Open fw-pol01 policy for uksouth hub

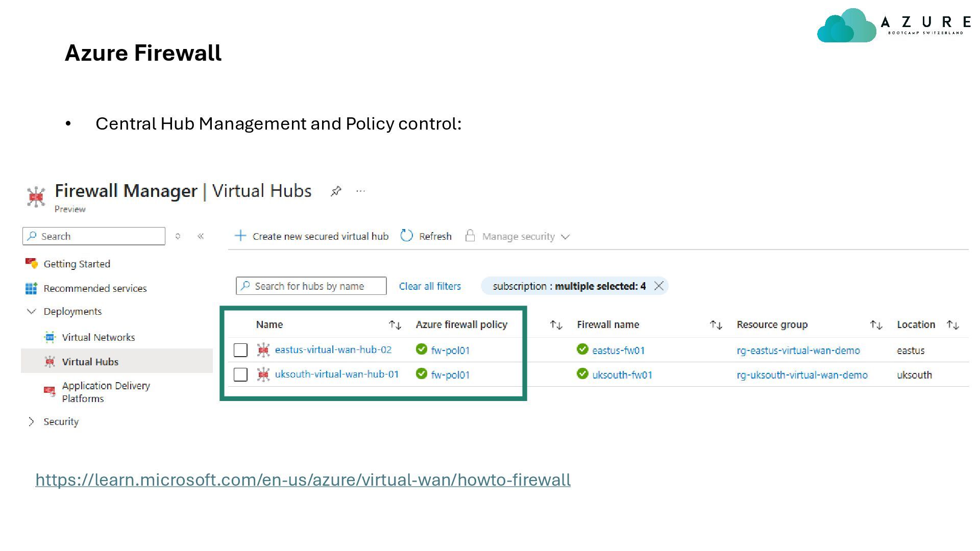[450, 375]
